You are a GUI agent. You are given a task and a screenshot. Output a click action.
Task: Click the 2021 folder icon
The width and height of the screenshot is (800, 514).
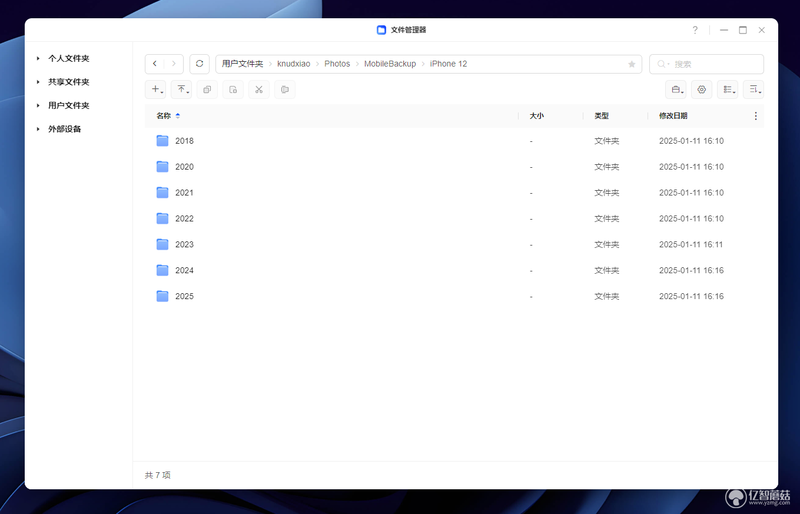(x=162, y=192)
